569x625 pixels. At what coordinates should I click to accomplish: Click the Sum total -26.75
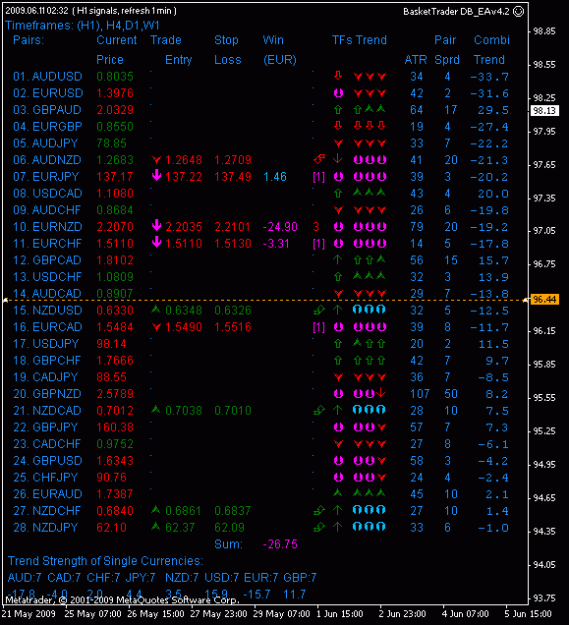click(280, 544)
